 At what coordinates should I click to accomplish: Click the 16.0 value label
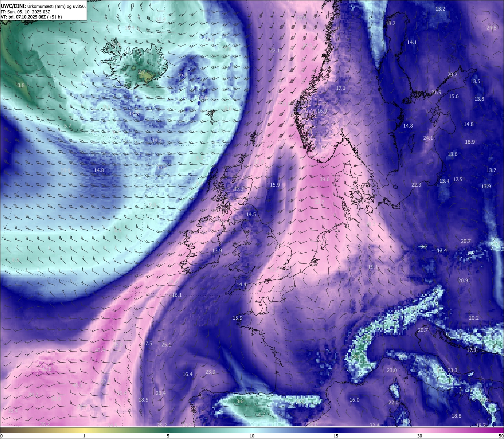click(x=354, y=400)
